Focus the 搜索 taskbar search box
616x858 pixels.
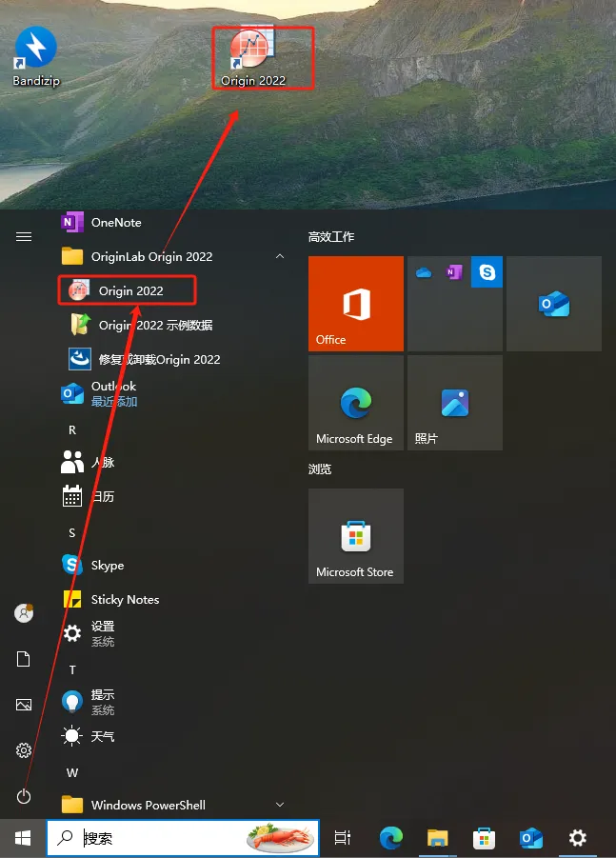point(183,838)
